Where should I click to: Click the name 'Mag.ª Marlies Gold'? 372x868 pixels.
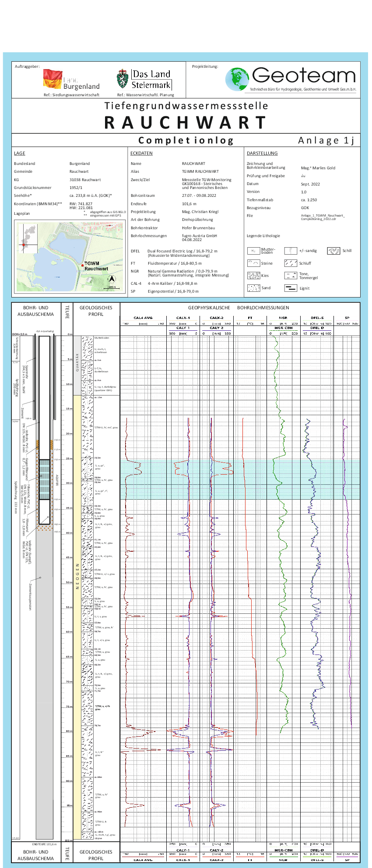tap(318, 168)
